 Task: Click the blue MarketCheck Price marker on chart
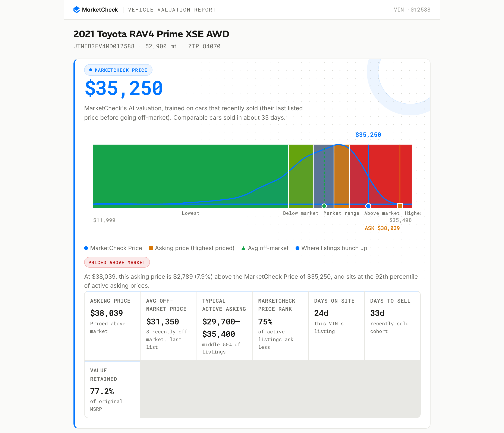368,206
